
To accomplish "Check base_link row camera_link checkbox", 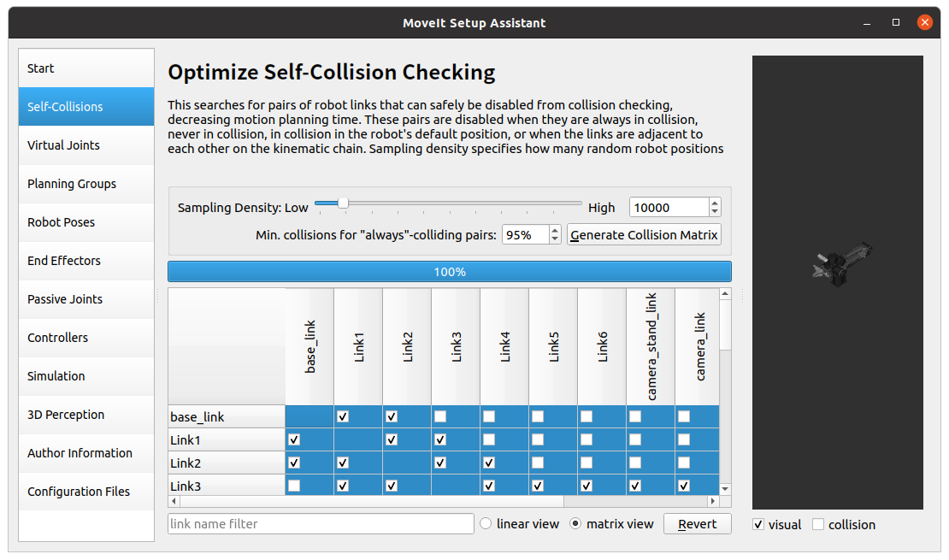I will (x=684, y=416).
